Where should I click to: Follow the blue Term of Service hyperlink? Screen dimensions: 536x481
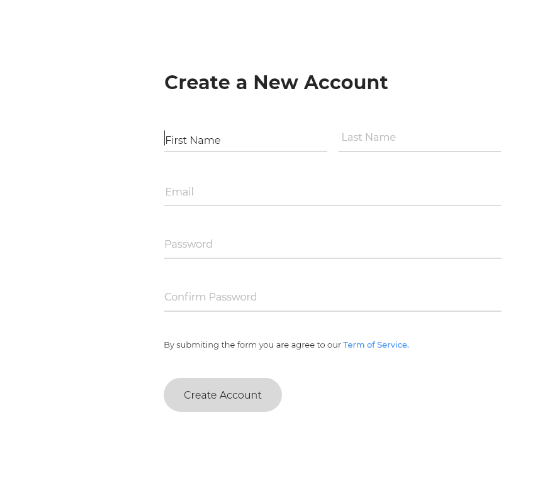(x=376, y=345)
